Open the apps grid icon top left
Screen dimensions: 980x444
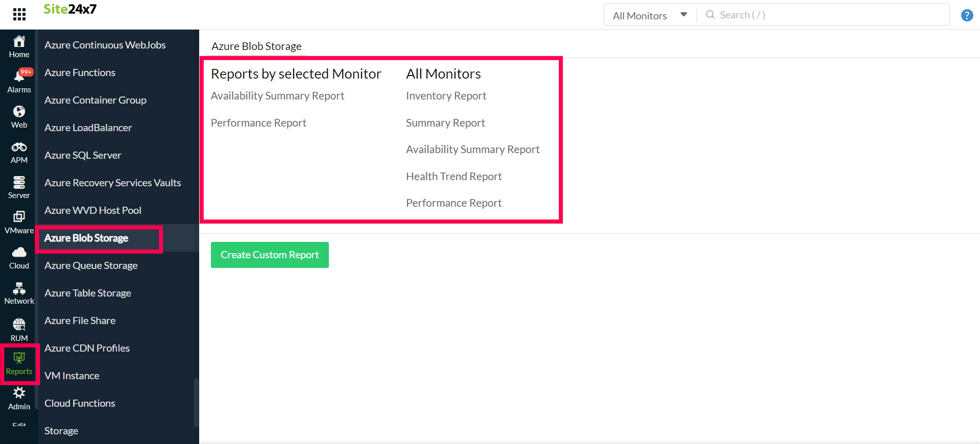19,14
